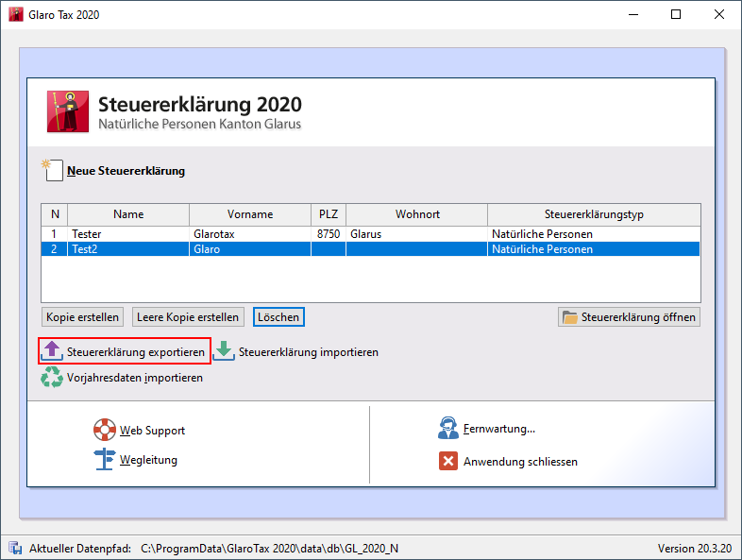Click the 8750 PLZ cell
This screenshot has height=560, width=742.
pyautogui.click(x=329, y=234)
